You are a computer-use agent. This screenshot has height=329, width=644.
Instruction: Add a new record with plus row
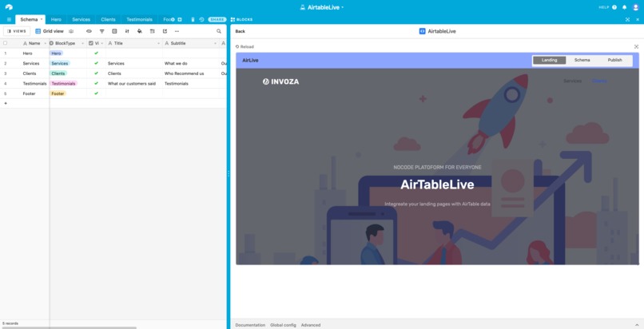point(6,103)
